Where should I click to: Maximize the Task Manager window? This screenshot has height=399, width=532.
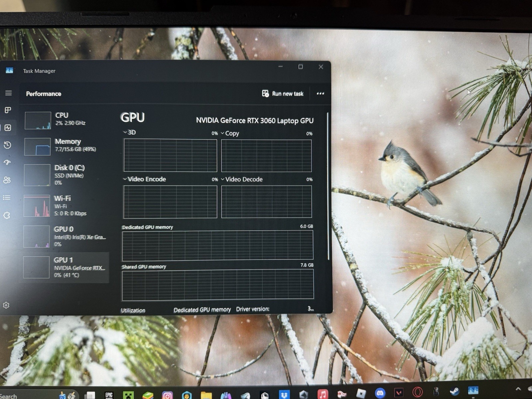coord(301,67)
